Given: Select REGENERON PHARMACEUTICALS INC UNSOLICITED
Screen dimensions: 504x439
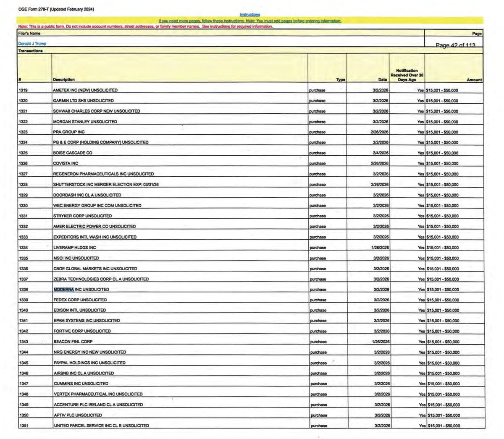Looking at the screenshot, I should click(x=103, y=174).
